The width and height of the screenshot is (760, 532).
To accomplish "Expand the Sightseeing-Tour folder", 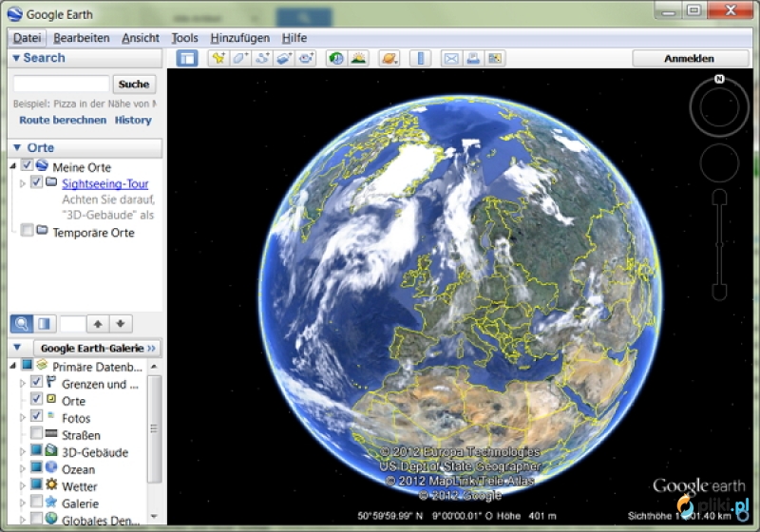I will coord(22,183).
